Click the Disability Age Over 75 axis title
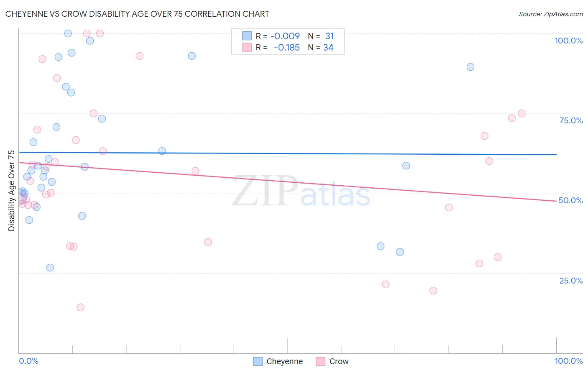 click(11, 191)
